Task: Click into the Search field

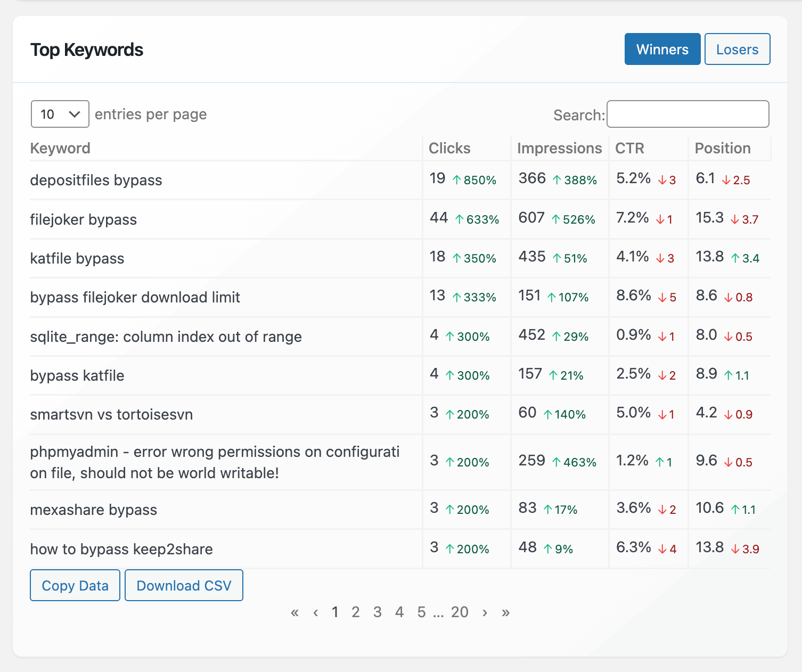Action: [688, 114]
